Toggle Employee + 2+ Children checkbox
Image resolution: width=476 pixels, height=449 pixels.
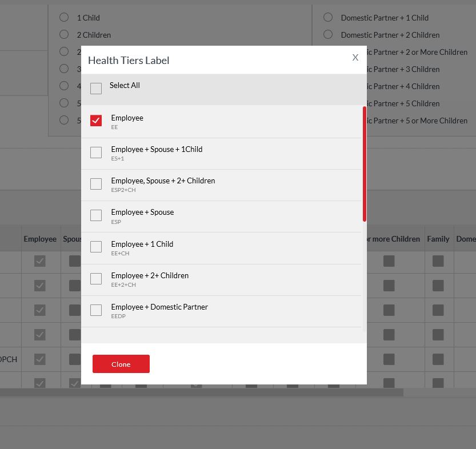pos(96,279)
